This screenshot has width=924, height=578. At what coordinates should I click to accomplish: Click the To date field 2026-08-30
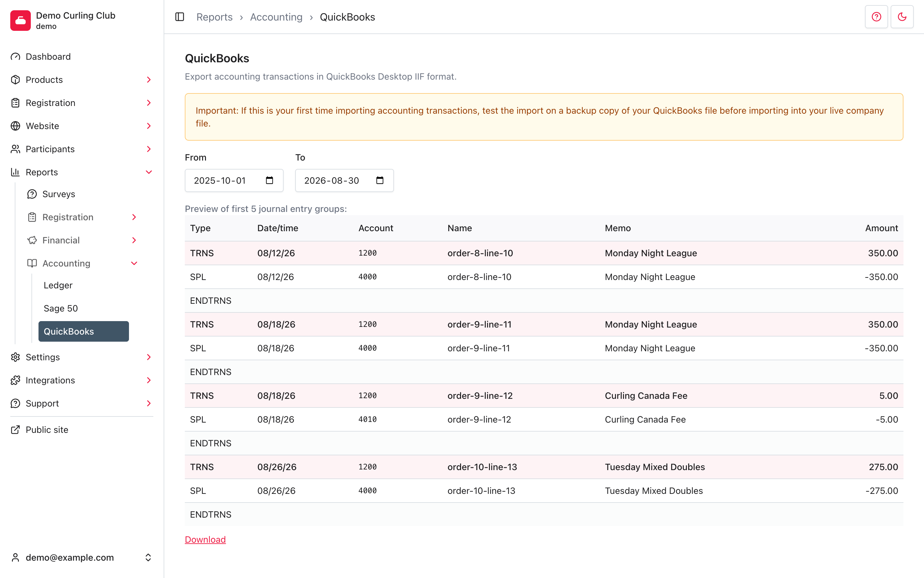[x=344, y=180]
